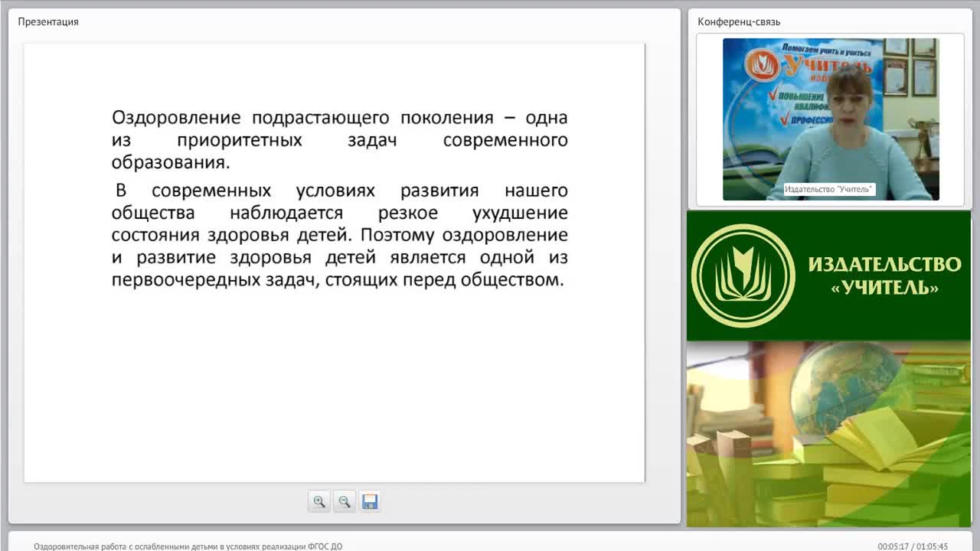Select the Конференц-связь panel title
Viewport: 980px width, 551px height.
tap(739, 21)
